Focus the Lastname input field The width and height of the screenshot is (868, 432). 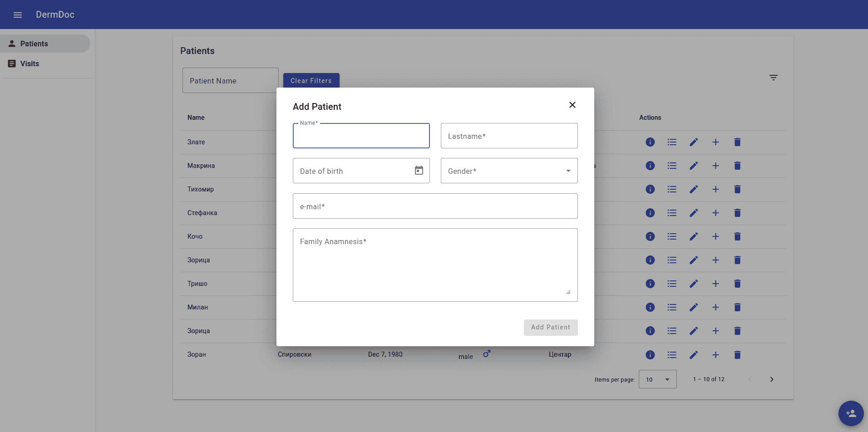509,136
